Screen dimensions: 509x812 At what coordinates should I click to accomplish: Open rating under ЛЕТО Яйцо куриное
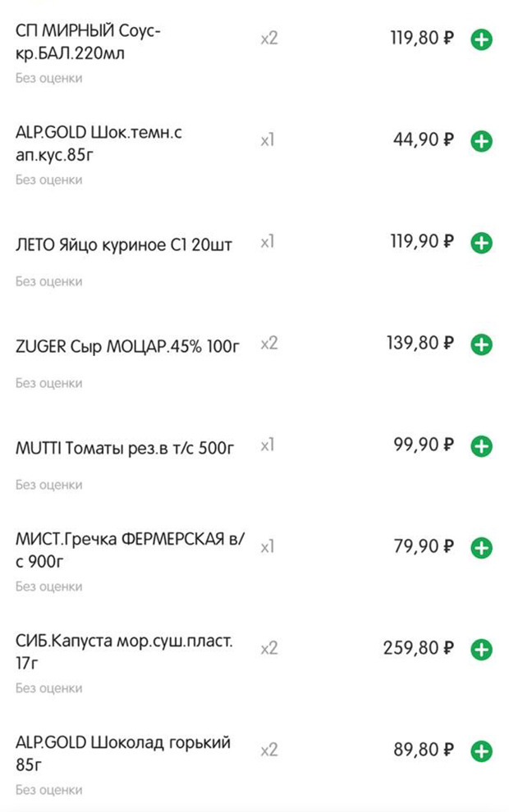[48, 281]
